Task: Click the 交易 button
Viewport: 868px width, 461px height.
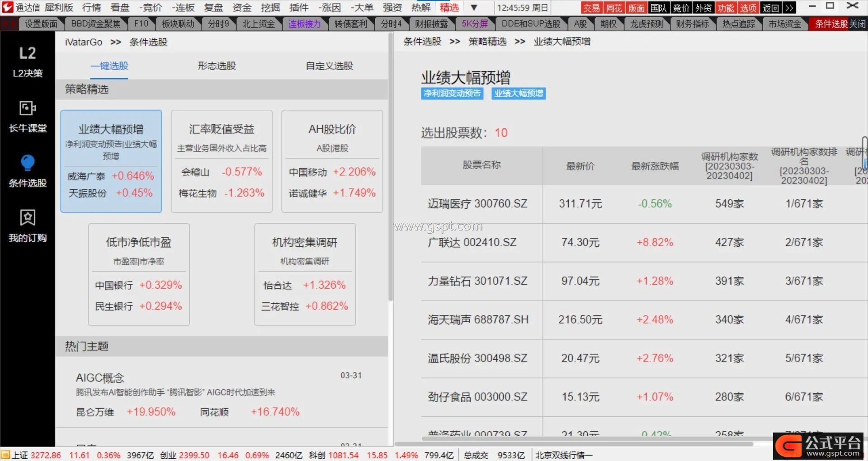Action: (x=591, y=8)
